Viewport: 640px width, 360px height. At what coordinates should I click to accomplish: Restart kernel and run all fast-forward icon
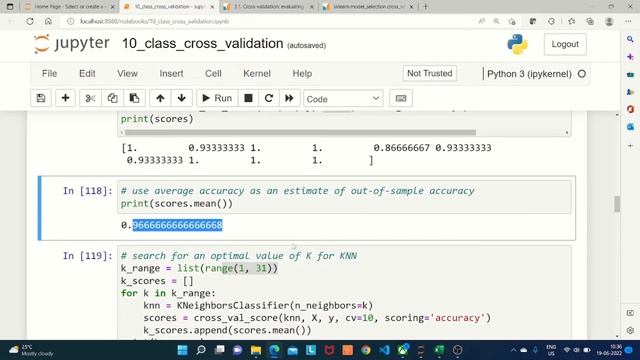click(289, 98)
